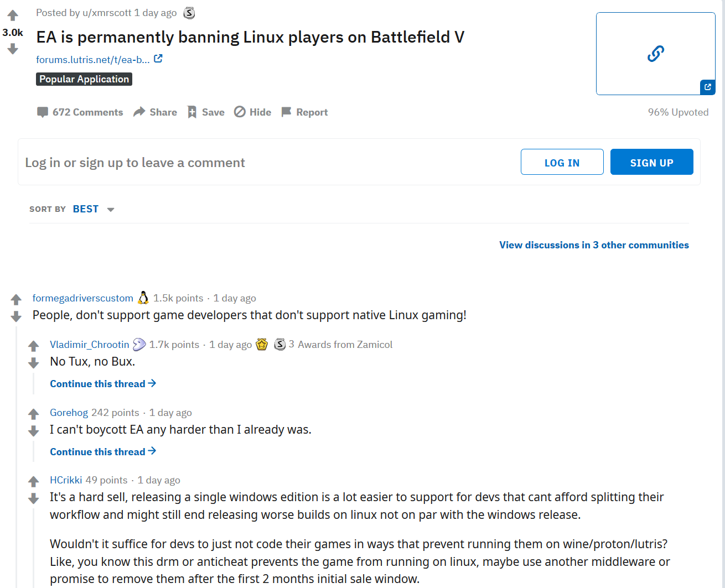Image resolution: width=725 pixels, height=588 pixels.
Task: Select the Popular Application flair tag
Action: coord(84,79)
